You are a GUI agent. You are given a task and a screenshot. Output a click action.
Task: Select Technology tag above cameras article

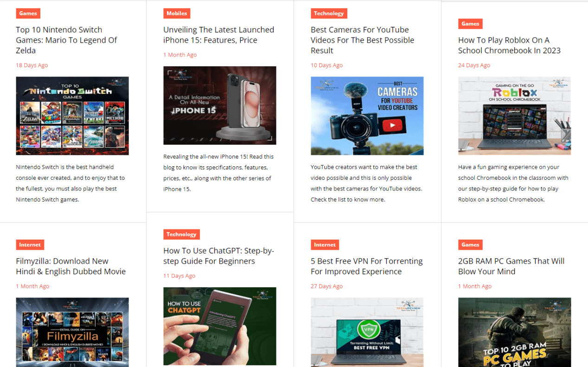329,13
